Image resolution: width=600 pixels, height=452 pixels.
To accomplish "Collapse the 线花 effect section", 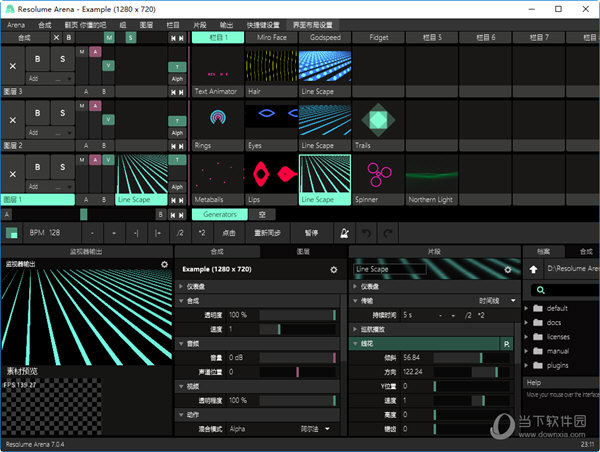I will pos(354,343).
